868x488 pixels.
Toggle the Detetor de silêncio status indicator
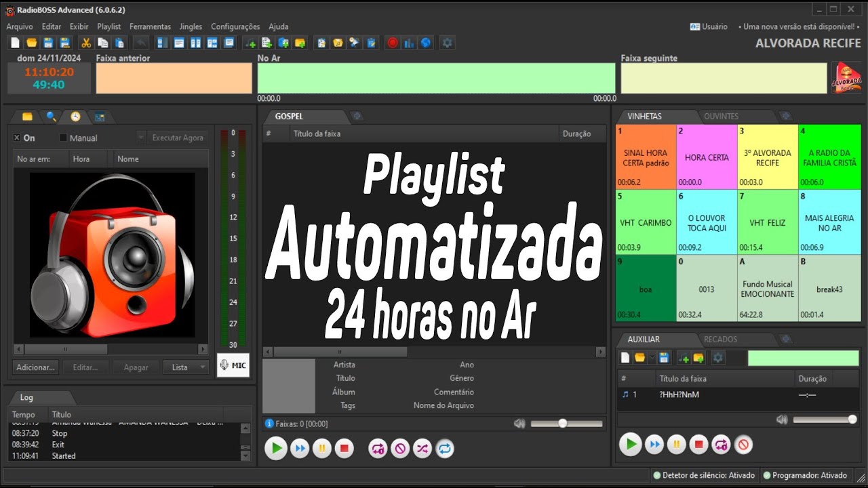pos(704,476)
